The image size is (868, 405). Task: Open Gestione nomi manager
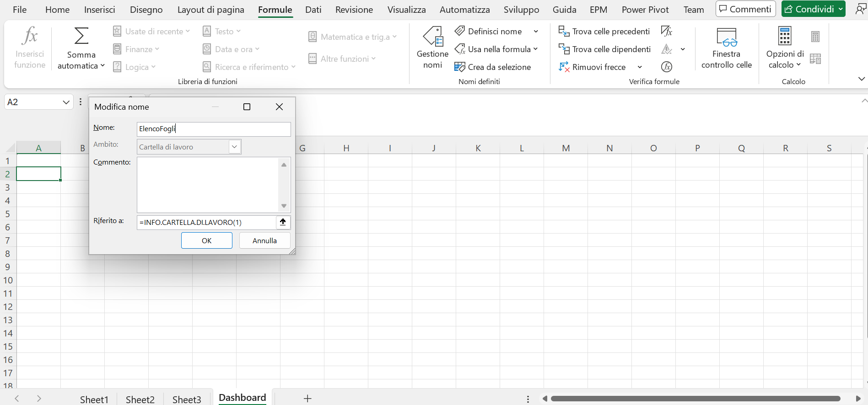pyautogui.click(x=432, y=48)
